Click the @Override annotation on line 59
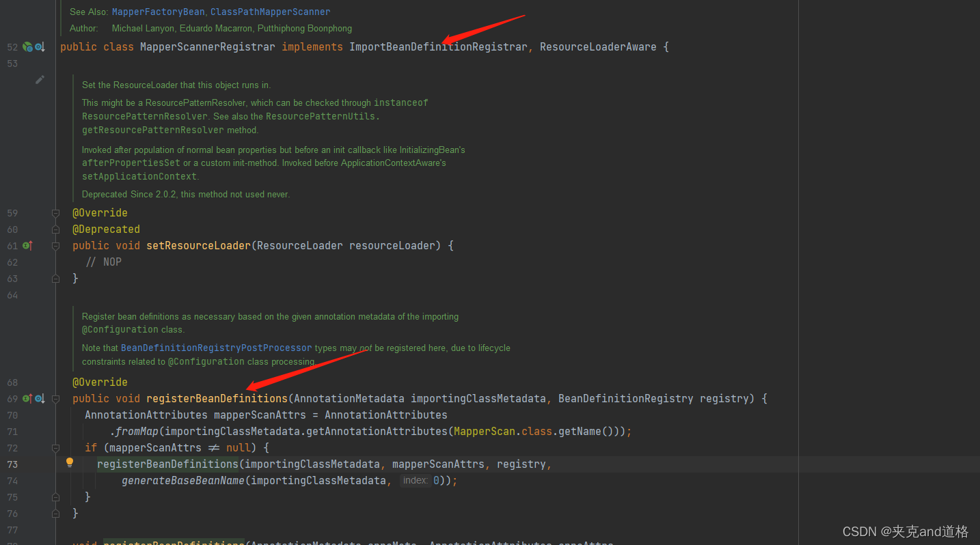Viewport: 980px width, 545px height. coord(100,213)
